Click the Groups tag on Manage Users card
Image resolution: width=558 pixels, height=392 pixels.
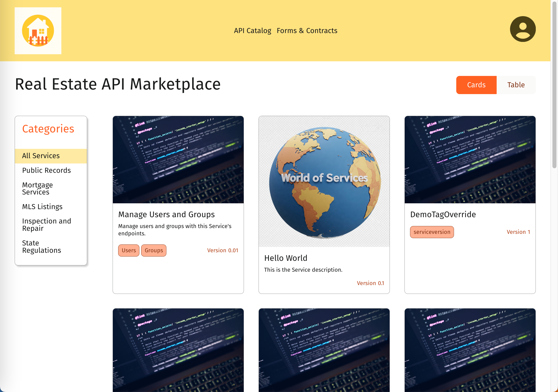[154, 250]
